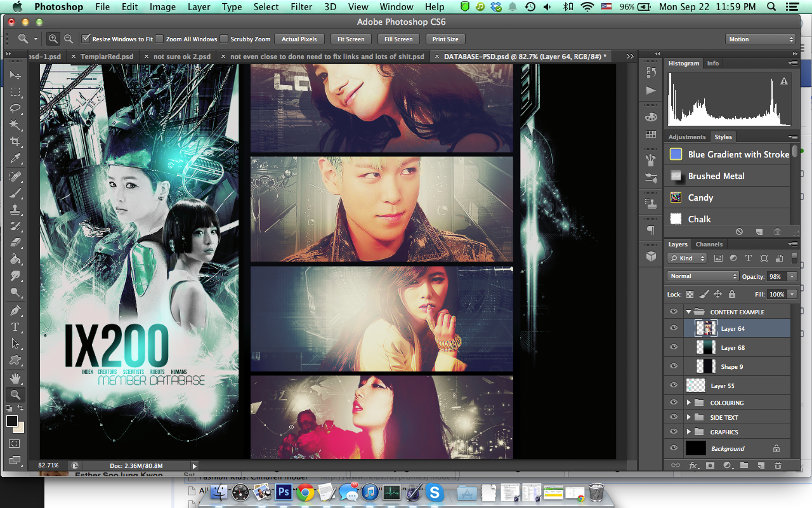Screen dimensions: 812x508
Task: Enable Scrubby Zoom checkbox
Action: pyautogui.click(x=224, y=39)
